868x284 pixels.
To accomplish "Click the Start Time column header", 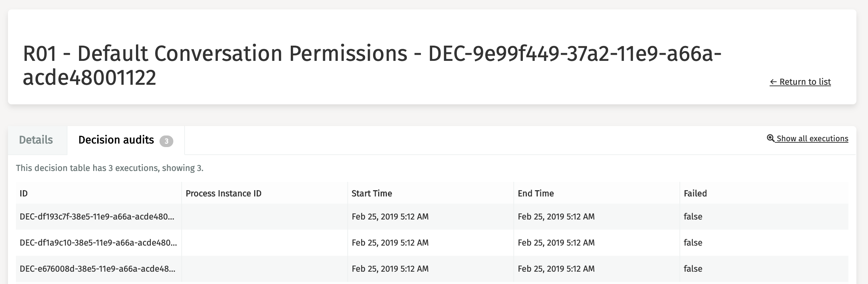I will point(372,193).
